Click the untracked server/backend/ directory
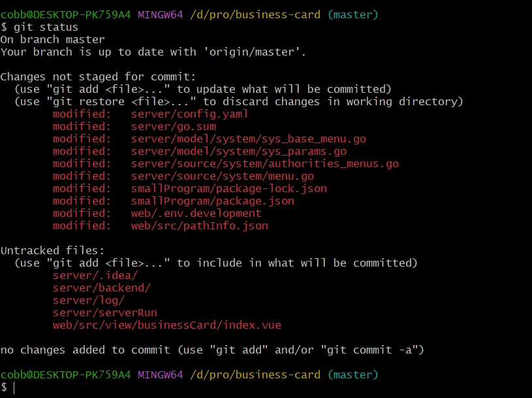Screen dimensions: 532x398 pyautogui.click(x=101, y=288)
